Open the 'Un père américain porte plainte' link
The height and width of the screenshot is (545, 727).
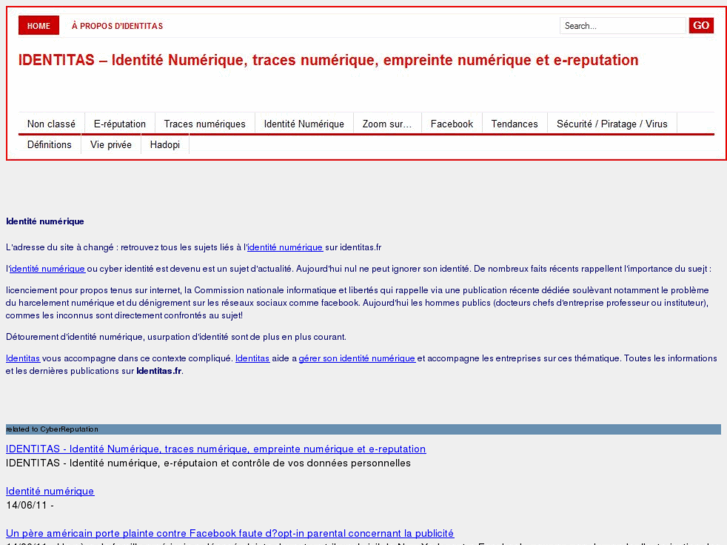(x=230, y=533)
